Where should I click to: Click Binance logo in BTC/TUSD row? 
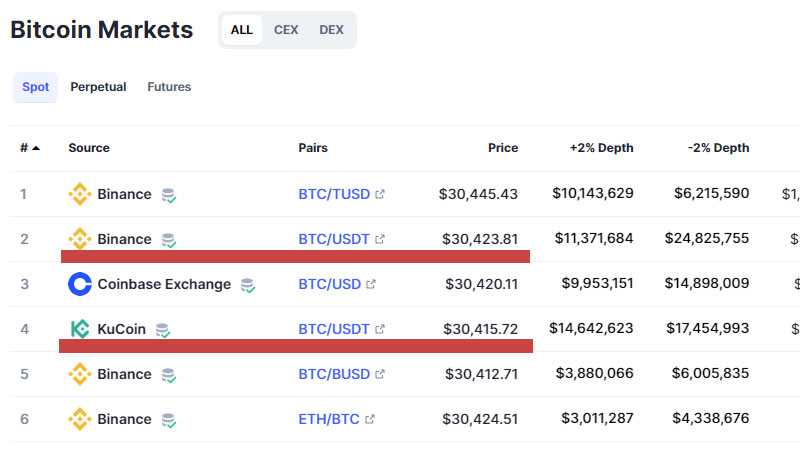[80, 194]
